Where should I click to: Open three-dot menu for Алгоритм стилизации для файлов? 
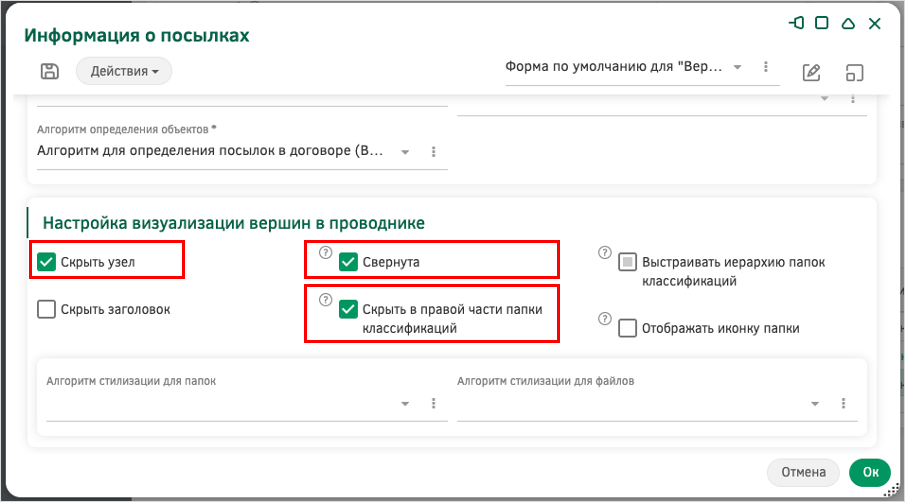click(843, 403)
